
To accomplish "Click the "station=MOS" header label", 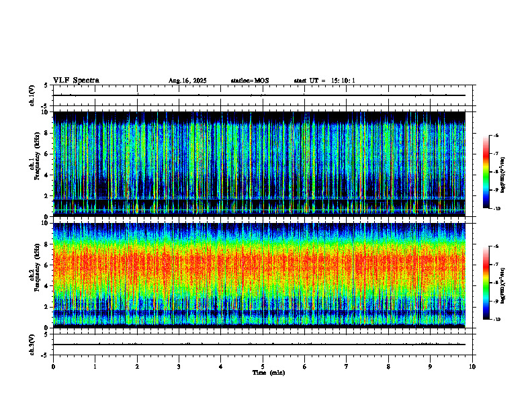I will pyautogui.click(x=250, y=81).
